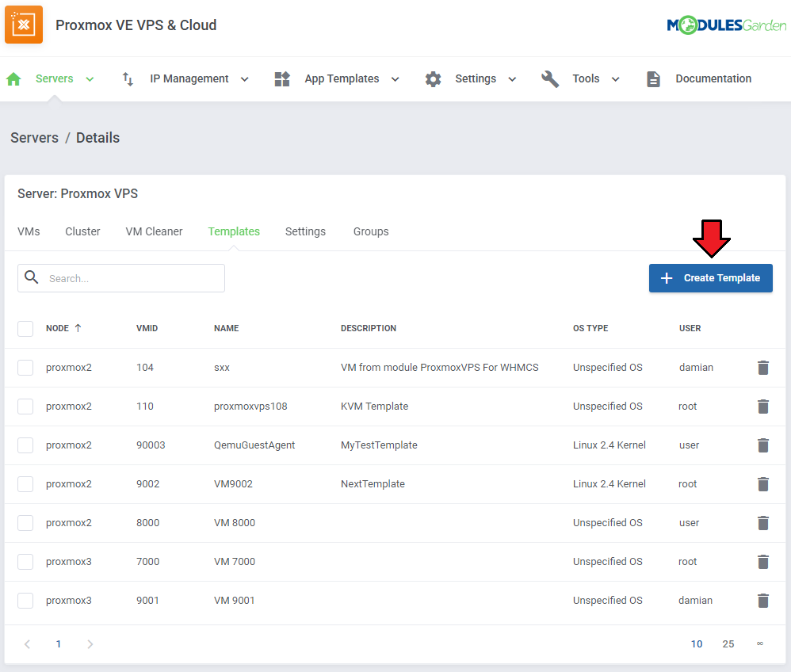Click the search magnifier icon
Image resolution: width=791 pixels, height=672 pixels.
31,277
